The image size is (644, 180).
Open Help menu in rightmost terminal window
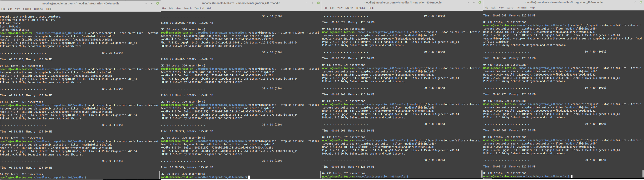pos(532,8)
